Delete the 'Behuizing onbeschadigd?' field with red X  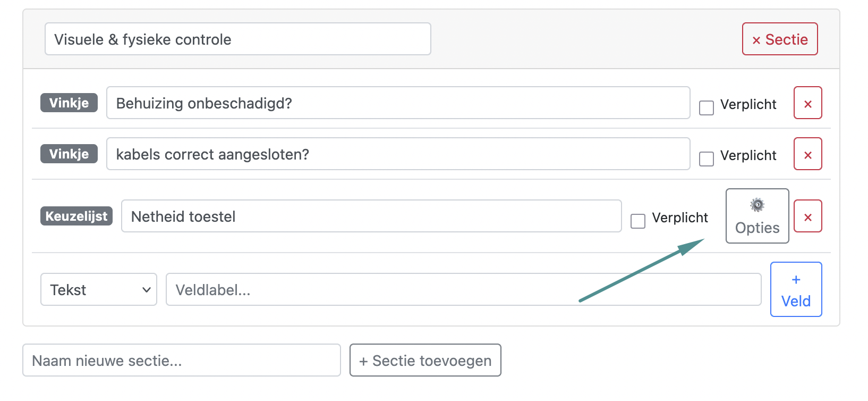807,103
